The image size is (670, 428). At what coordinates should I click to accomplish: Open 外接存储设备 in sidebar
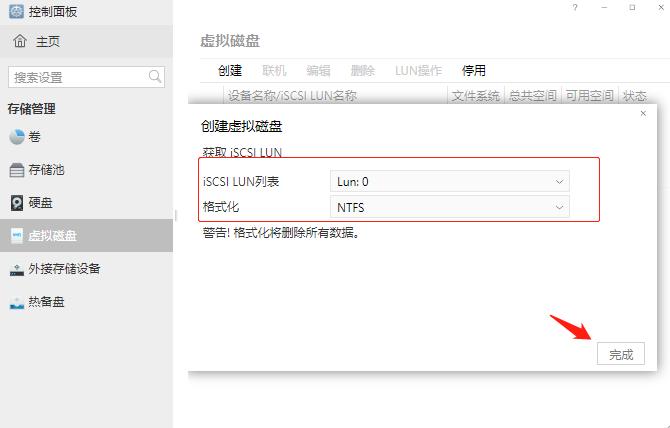[64, 269]
